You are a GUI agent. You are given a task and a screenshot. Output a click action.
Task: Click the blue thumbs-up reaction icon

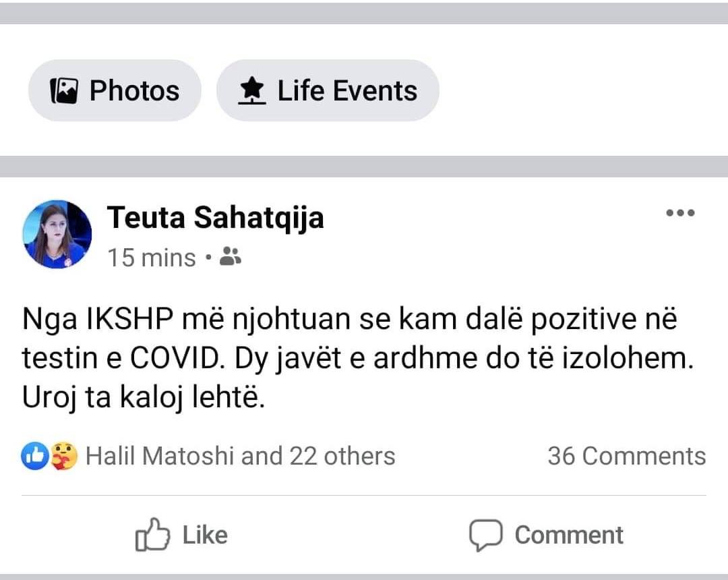35,457
